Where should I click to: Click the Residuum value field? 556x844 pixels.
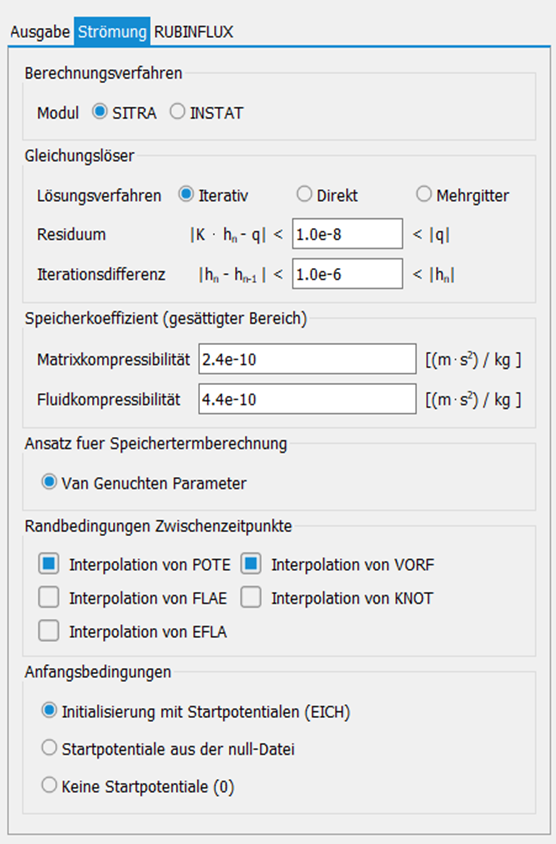pyautogui.click(x=347, y=234)
